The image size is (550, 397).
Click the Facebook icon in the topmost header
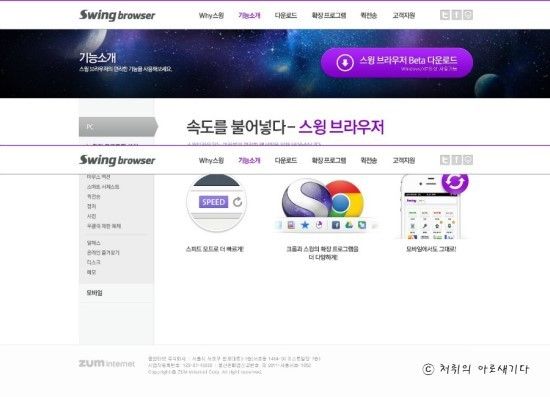456,15
